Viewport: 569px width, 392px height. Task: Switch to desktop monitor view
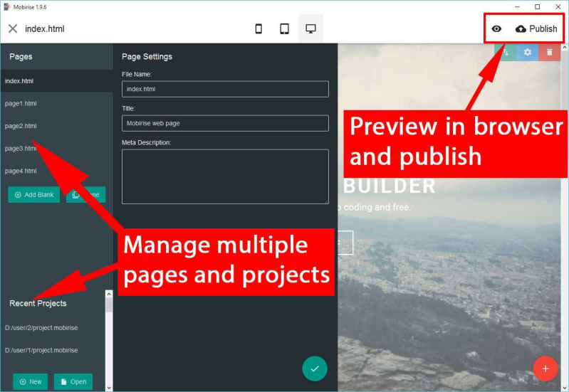point(310,28)
